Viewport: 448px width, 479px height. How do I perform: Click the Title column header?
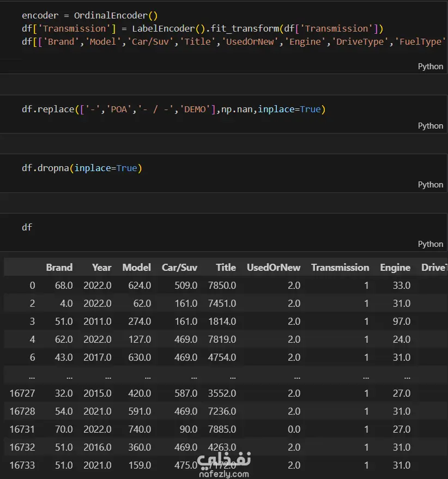[x=226, y=268]
